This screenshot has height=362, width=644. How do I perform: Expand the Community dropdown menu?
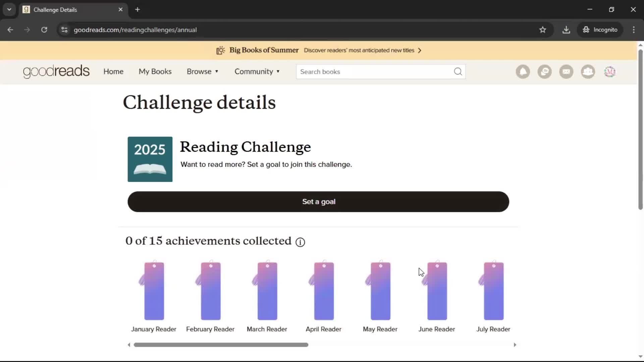pyautogui.click(x=257, y=71)
